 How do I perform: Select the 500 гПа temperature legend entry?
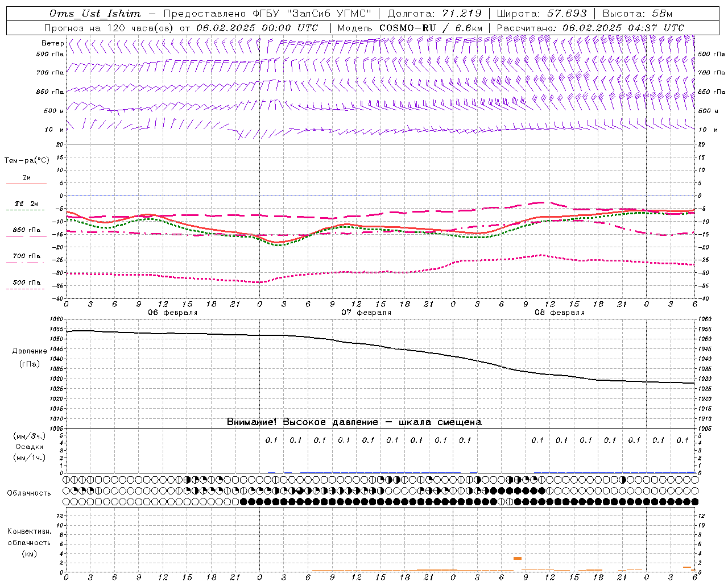pyautogui.click(x=27, y=282)
